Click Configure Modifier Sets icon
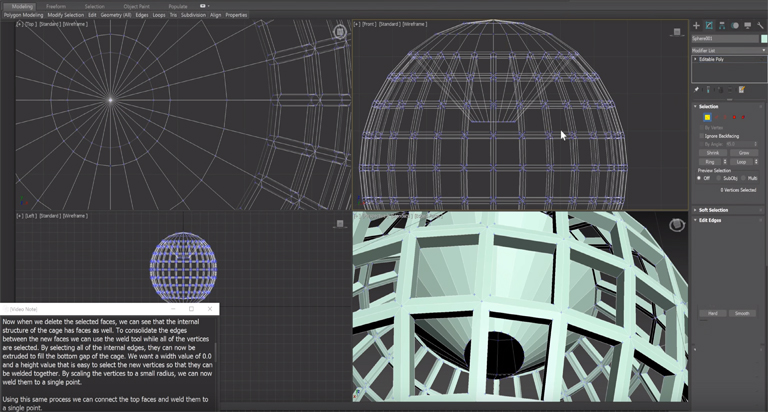 tap(742, 89)
